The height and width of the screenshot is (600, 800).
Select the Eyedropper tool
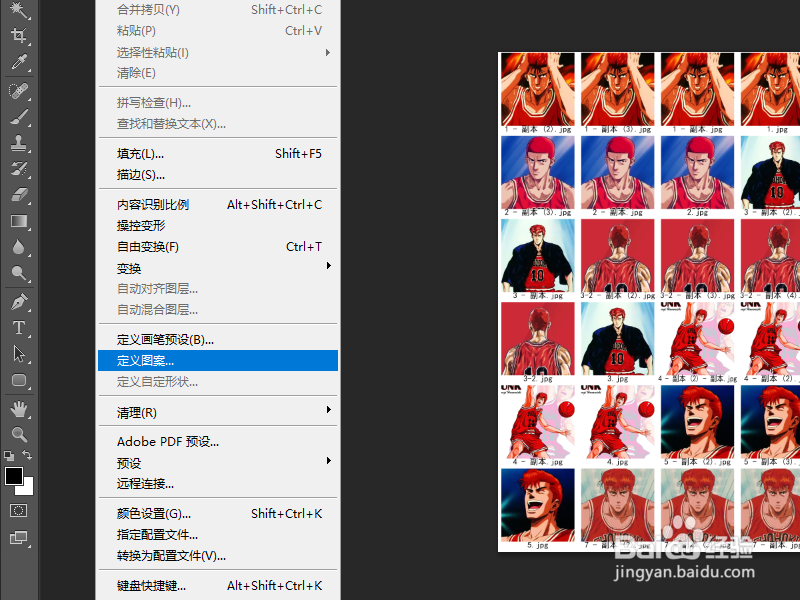[x=19, y=62]
